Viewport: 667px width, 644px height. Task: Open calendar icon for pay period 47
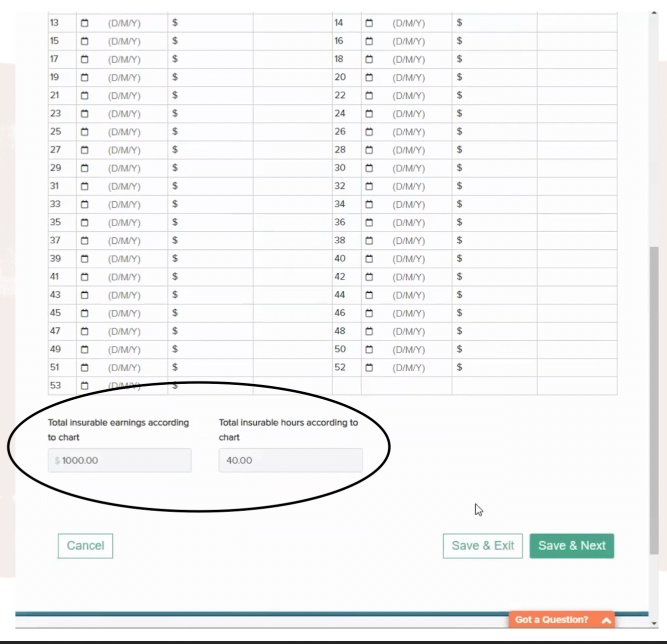[84, 331]
